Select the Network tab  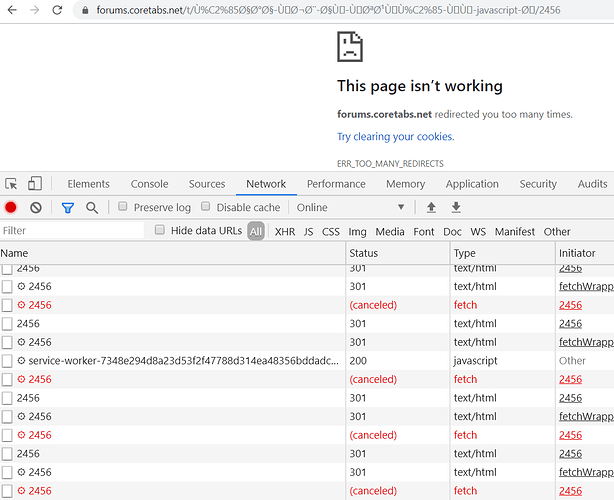pos(266,184)
